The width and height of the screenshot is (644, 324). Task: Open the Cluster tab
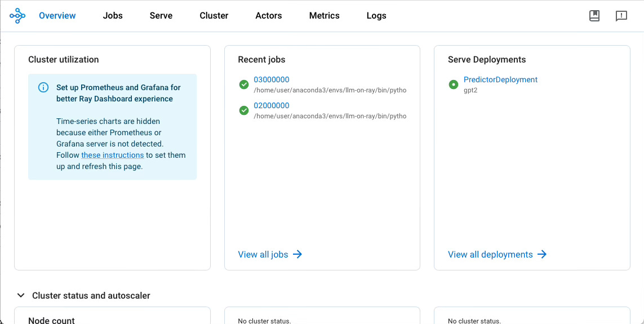pos(214,16)
